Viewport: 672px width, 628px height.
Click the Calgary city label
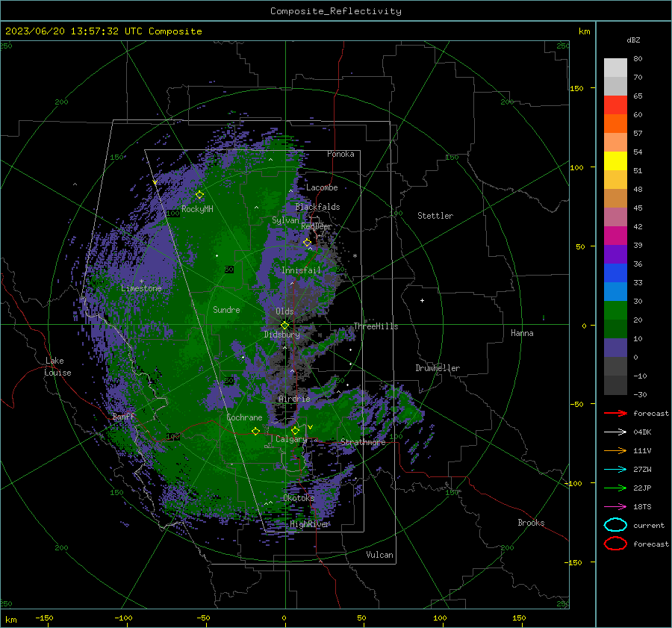pyautogui.click(x=291, y=439)
